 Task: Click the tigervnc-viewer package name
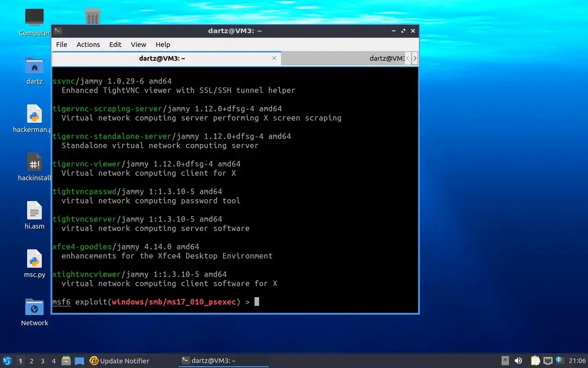(x=86, y=164)
